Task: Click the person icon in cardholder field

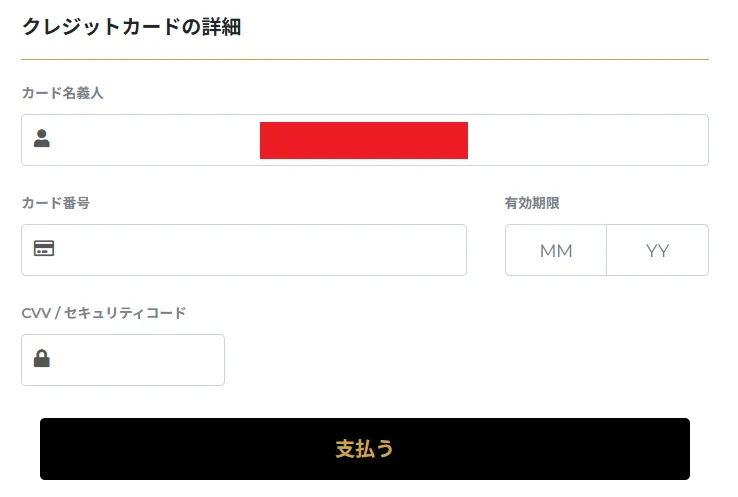Action: pyautogui.click(x=42, y=139)
